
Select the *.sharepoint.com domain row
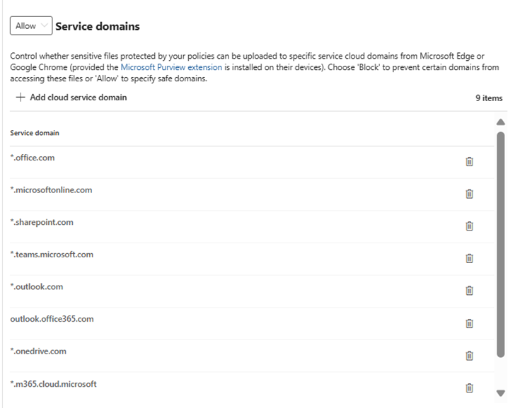tap(42, 222)
